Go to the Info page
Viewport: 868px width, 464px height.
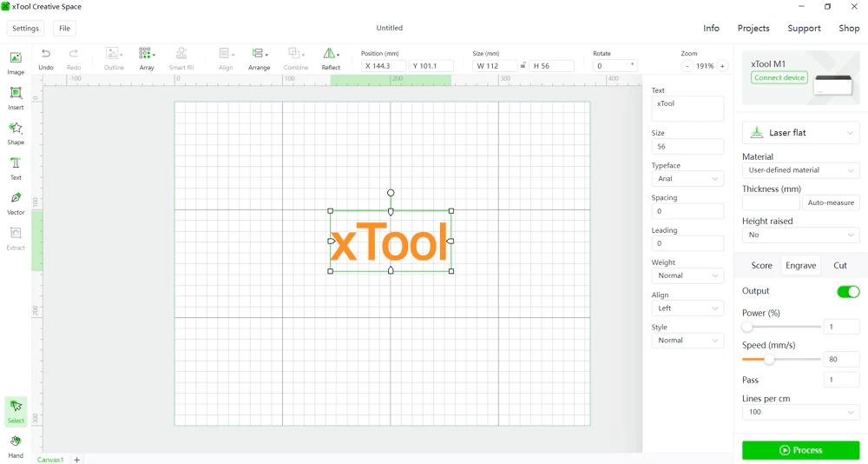pyautogui.click(x=711, y=29)
